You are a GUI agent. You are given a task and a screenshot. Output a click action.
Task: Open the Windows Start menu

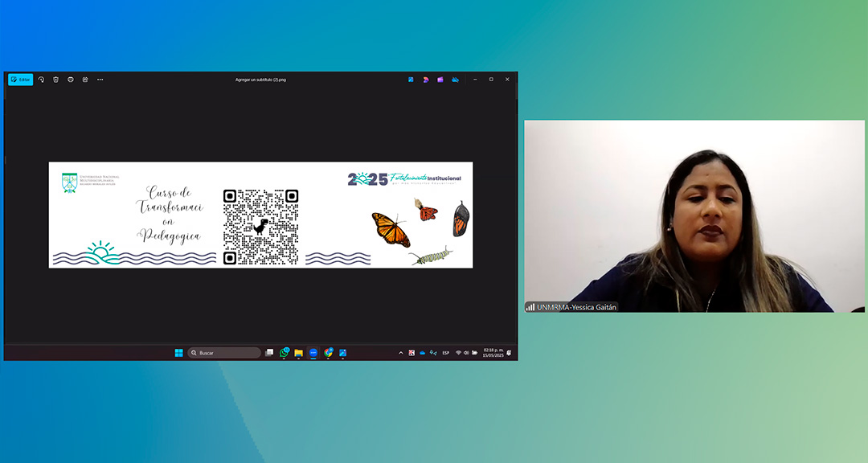(178, 353)
